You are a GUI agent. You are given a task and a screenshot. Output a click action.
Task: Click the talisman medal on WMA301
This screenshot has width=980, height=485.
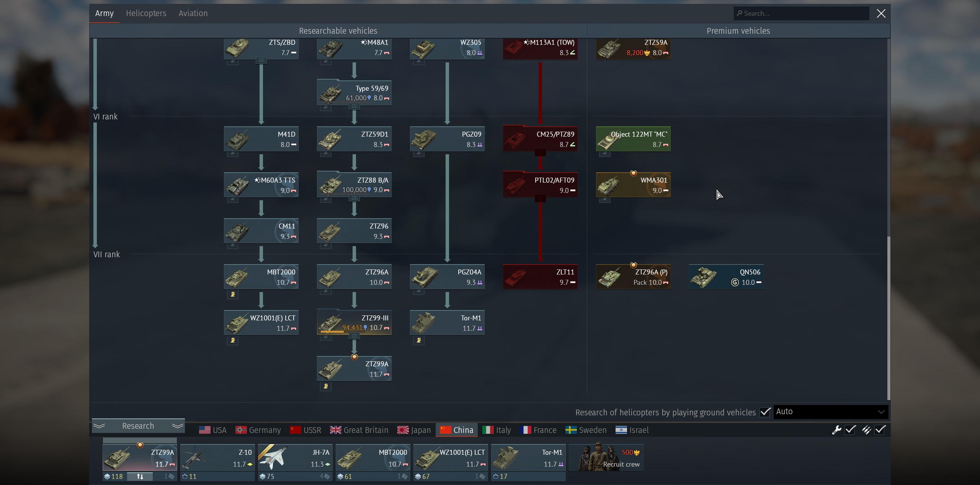pyautogui.click(x=634, y=173)
